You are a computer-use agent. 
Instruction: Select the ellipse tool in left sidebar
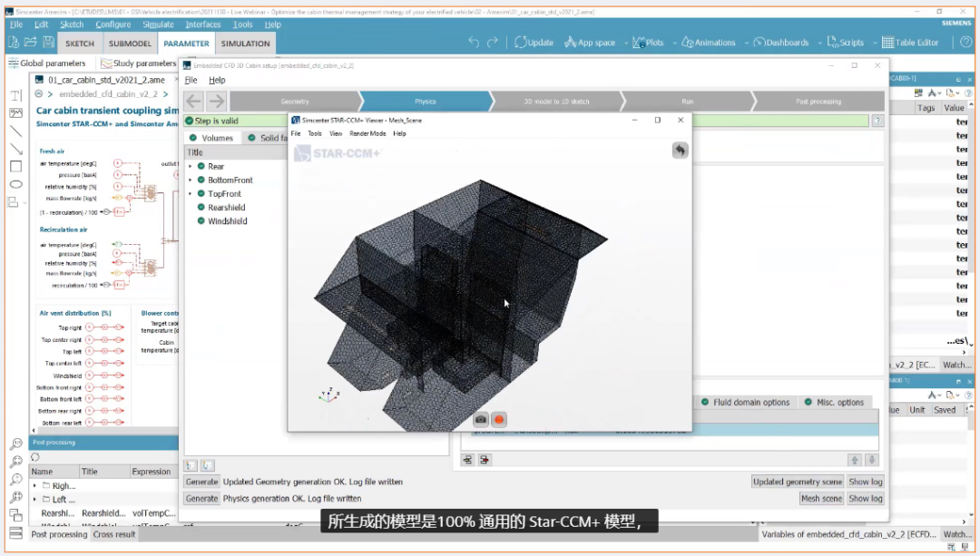pos(15,184)
